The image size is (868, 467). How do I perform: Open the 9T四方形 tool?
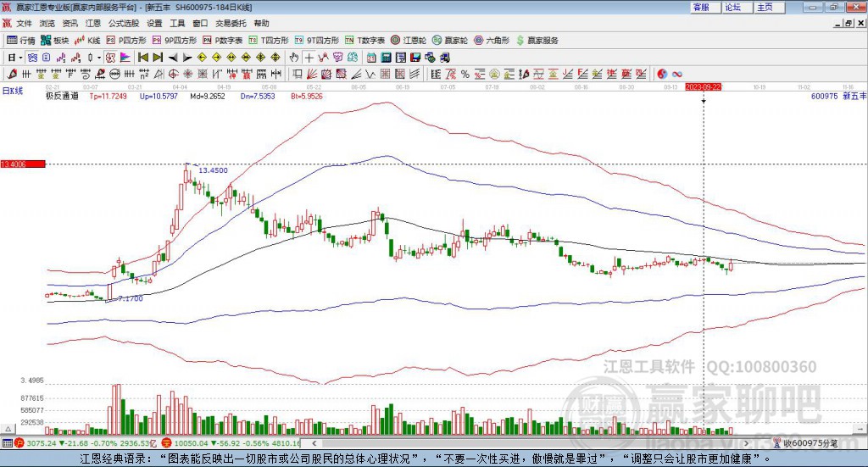(x=317, y=41)
